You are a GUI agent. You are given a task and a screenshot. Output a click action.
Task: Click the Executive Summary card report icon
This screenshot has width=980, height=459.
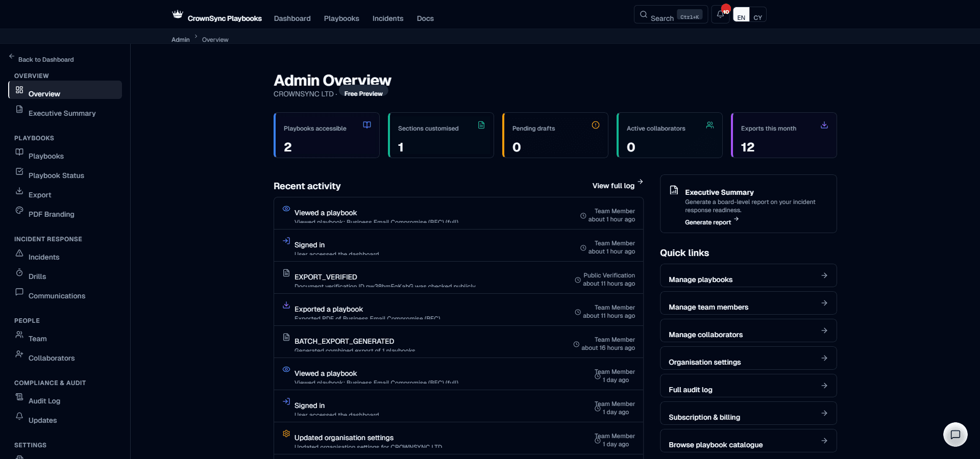pos(674,190)
